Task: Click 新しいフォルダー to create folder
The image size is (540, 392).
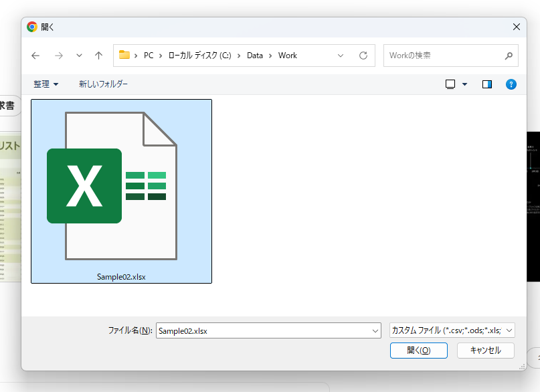Action: 103,84
